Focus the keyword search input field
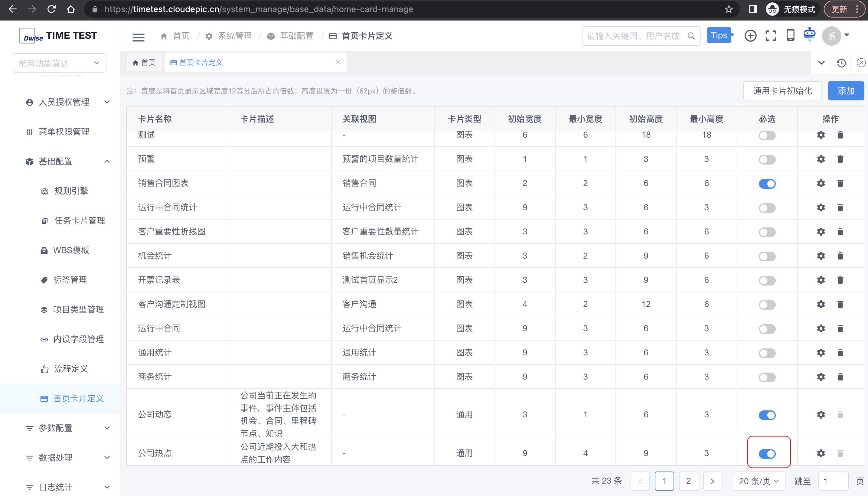 634,36
